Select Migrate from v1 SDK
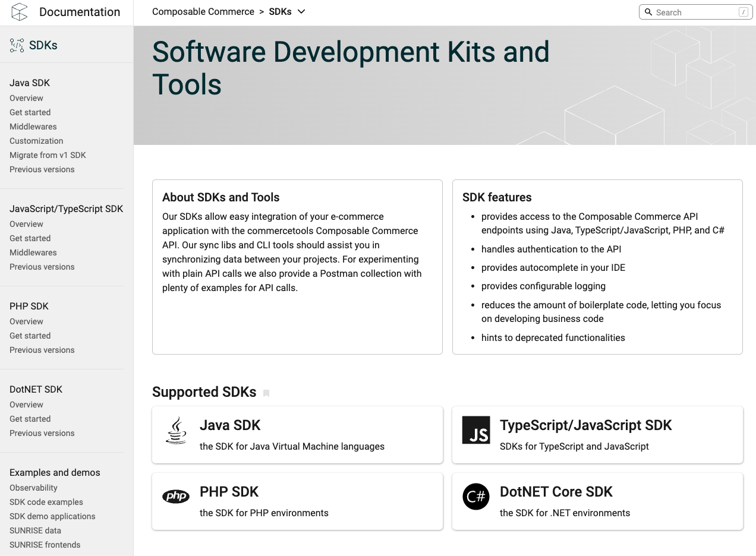Viewport: 756px width, 556px height. coord(48,155)
